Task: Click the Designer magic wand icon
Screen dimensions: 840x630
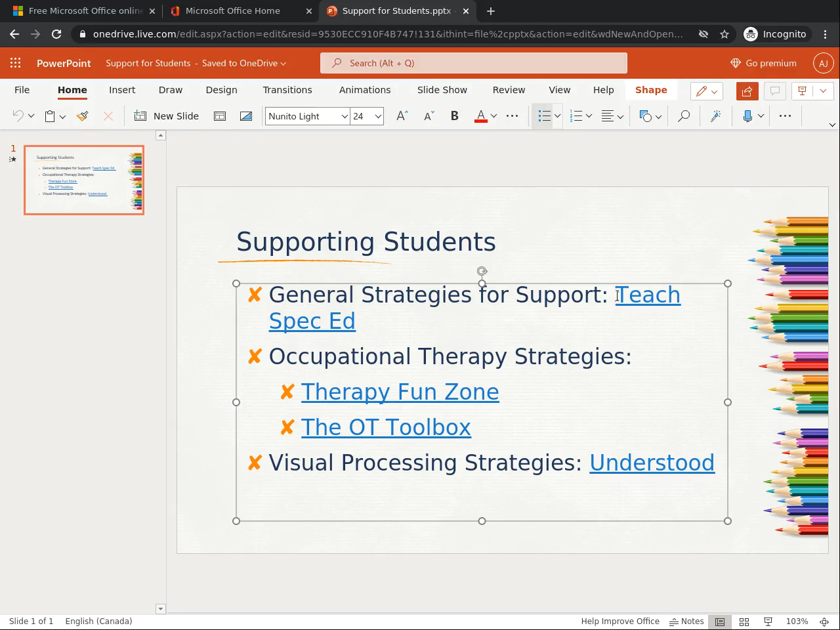Action: pos(716,116)
